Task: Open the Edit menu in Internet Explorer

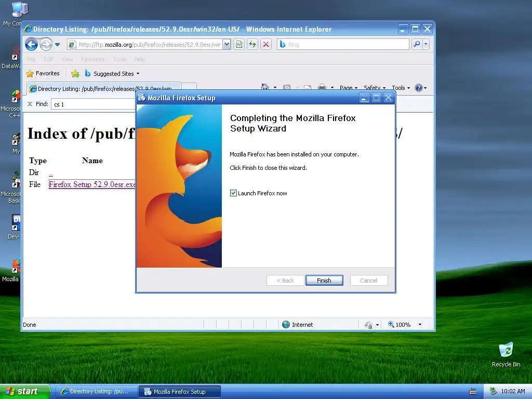Action: point(48,59)
